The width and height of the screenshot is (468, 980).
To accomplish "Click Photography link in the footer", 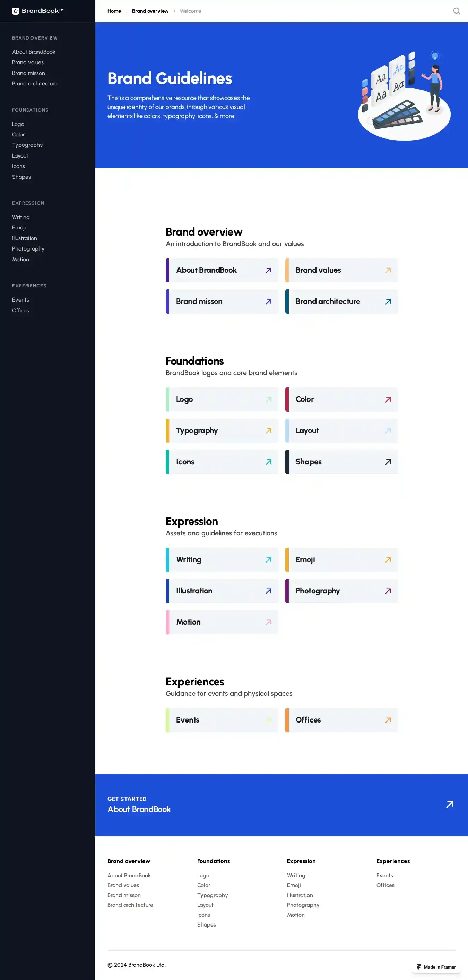I will (303, 905).
